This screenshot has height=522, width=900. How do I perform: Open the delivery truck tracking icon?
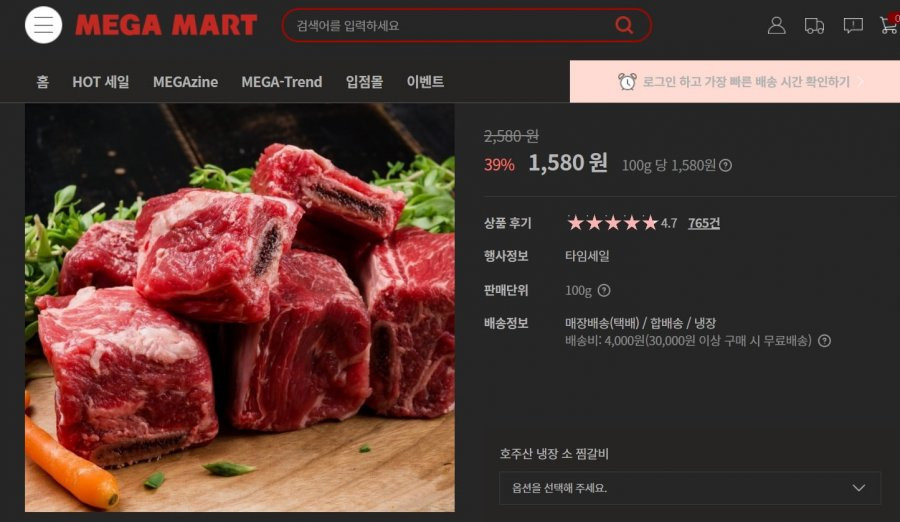point(814,26)
